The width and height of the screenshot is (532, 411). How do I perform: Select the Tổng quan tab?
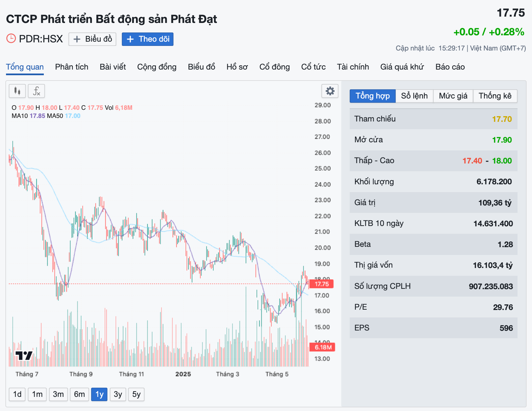[x=25, y=67]
